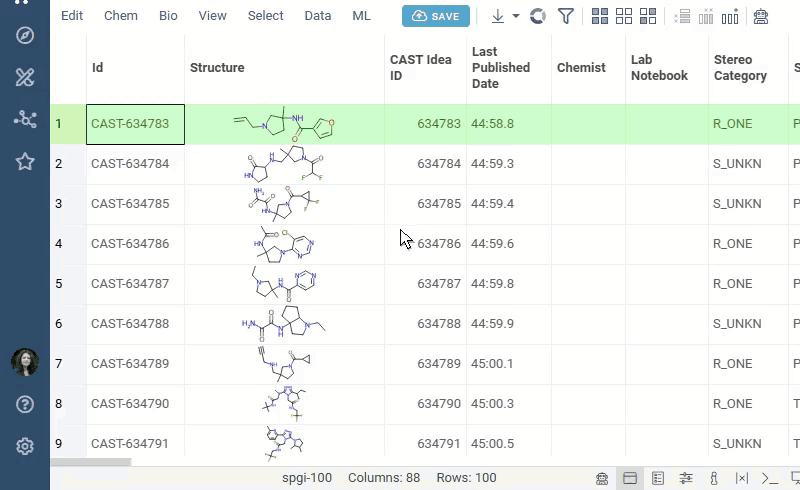Click S_UNKN stereo category in row 3

click(x=737, y=204)
